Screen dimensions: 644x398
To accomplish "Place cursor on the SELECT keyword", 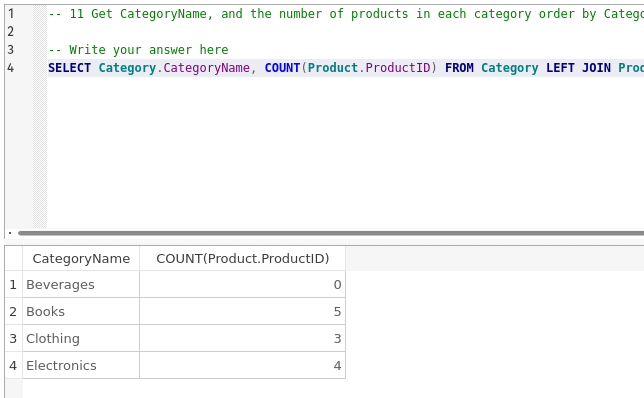I will pos(69,68).
